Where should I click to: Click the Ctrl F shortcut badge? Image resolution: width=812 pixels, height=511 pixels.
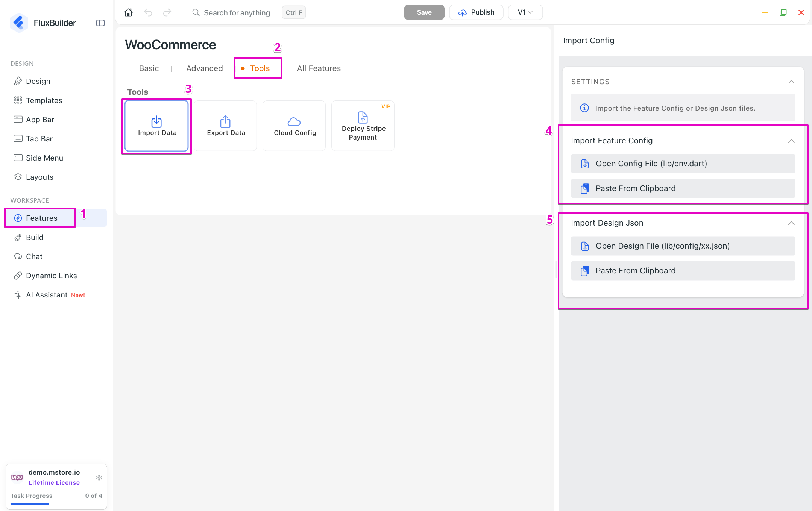pos(294,12)
